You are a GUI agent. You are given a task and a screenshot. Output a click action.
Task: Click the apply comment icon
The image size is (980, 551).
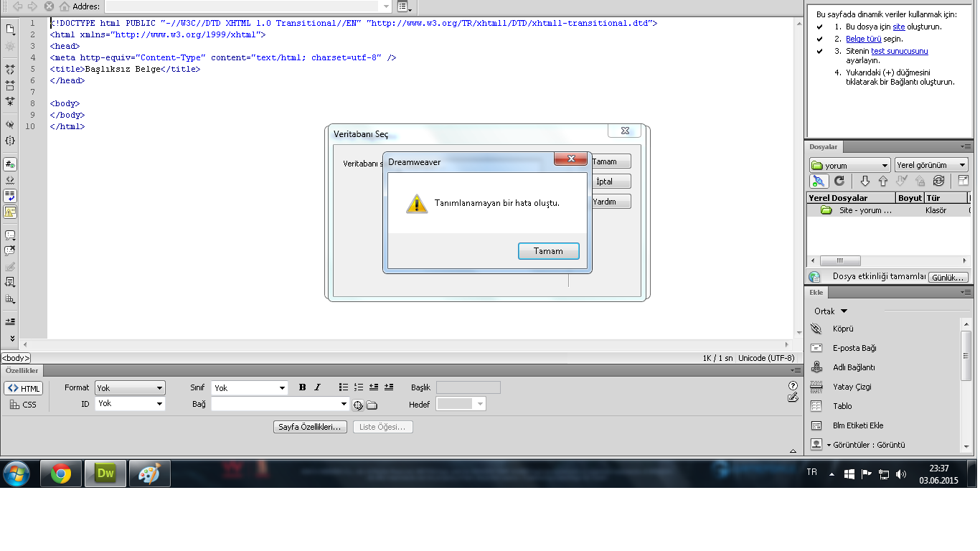click(x=10, y=235)
